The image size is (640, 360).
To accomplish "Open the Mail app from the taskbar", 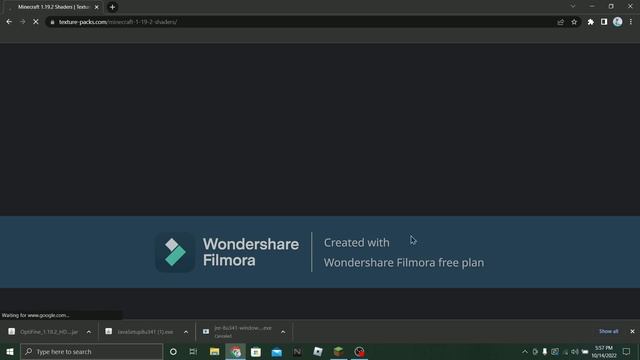I will (277, 352).
